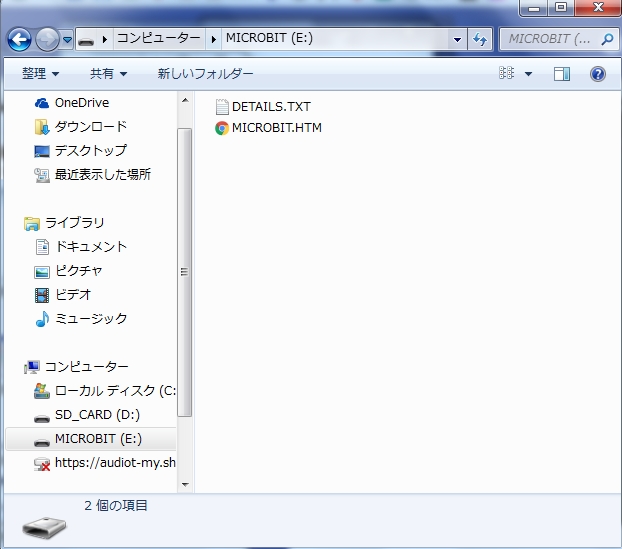Image resolution: width=622 pixels, height=549 pixels.
Task: Click the greyed Forward arrow button
Action: coord(47,39)
